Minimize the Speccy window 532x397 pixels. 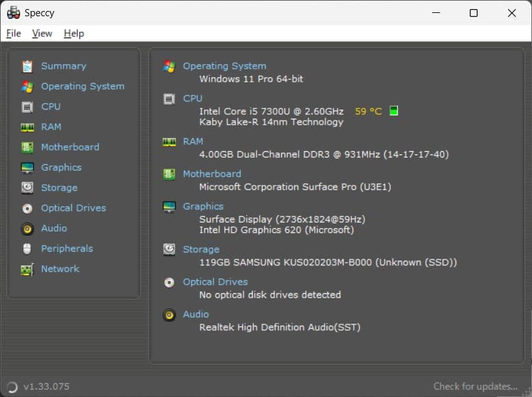[x=436, y=13]
